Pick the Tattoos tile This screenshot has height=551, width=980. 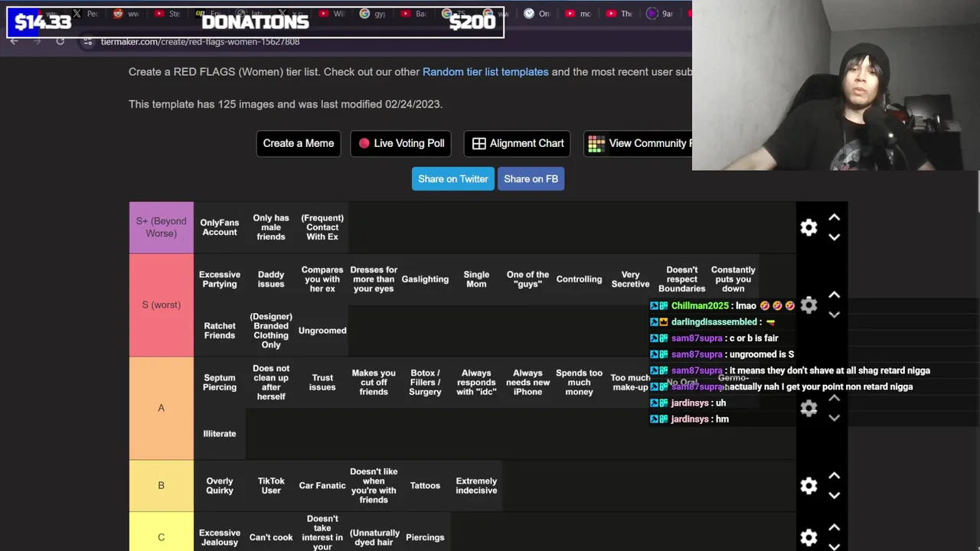point(425,486)
